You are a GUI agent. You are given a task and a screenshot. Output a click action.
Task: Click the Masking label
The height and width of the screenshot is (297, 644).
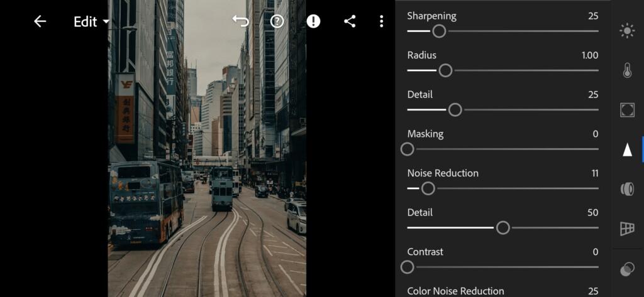click(x=426, y=134)
